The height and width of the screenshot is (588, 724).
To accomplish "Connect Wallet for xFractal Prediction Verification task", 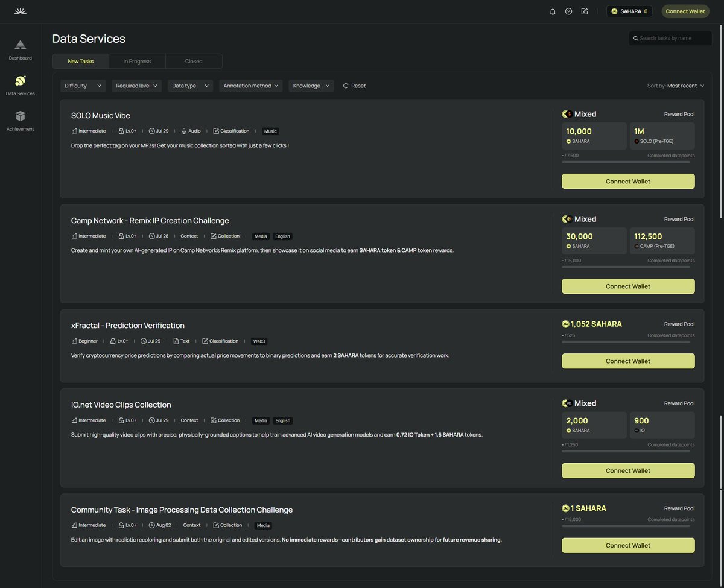I will (628, 361).
